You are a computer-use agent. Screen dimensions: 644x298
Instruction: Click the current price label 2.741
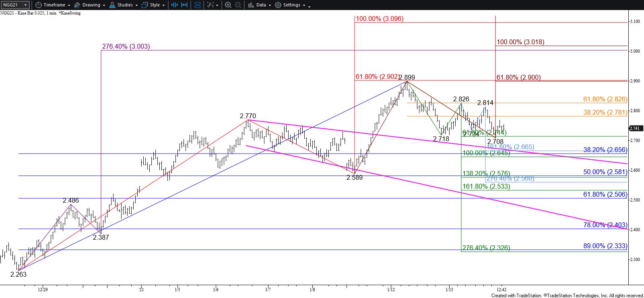point(636,128)
